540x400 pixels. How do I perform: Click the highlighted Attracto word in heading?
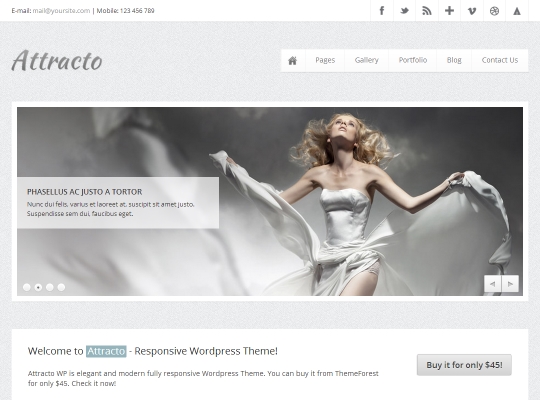(106, 351)
